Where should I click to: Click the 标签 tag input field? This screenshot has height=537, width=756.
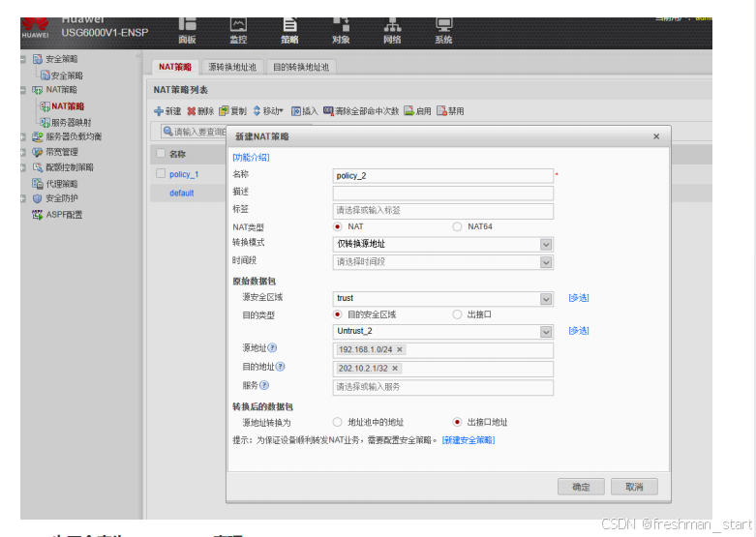[x=442, y=211]
